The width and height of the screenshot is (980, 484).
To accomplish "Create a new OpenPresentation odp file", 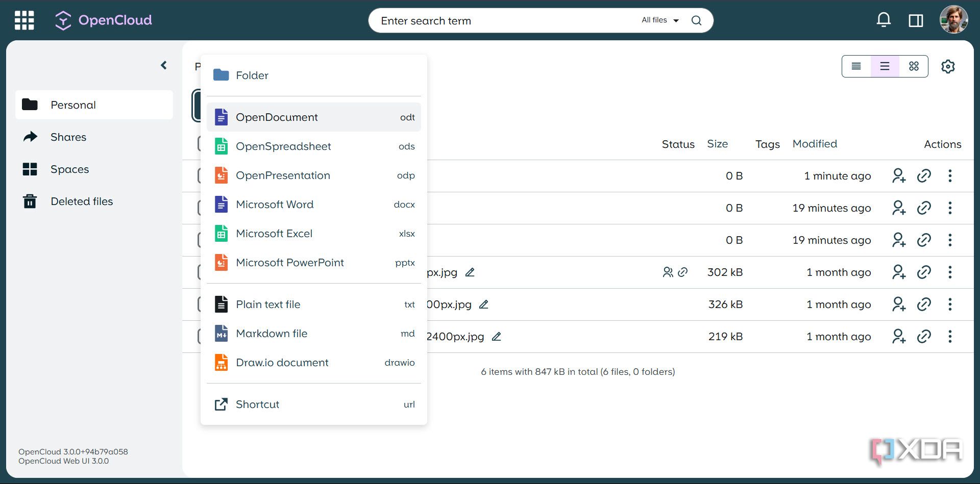I will [x=314, y=175].
